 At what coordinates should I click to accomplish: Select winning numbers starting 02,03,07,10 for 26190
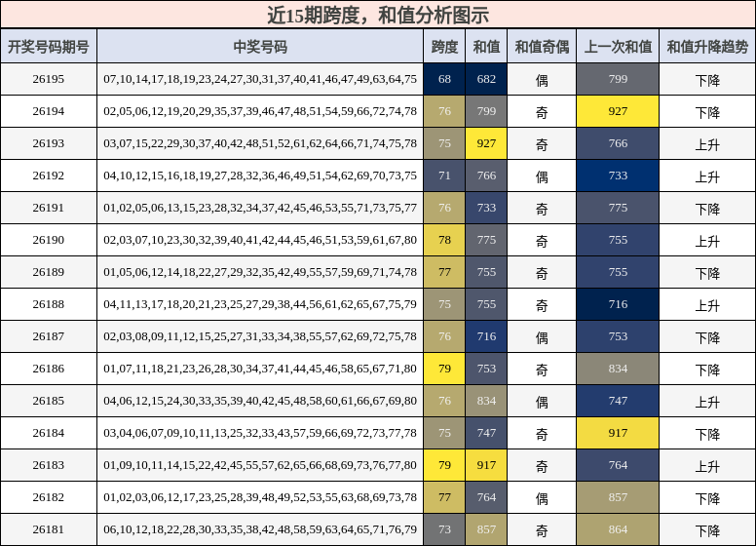(260, 240)
